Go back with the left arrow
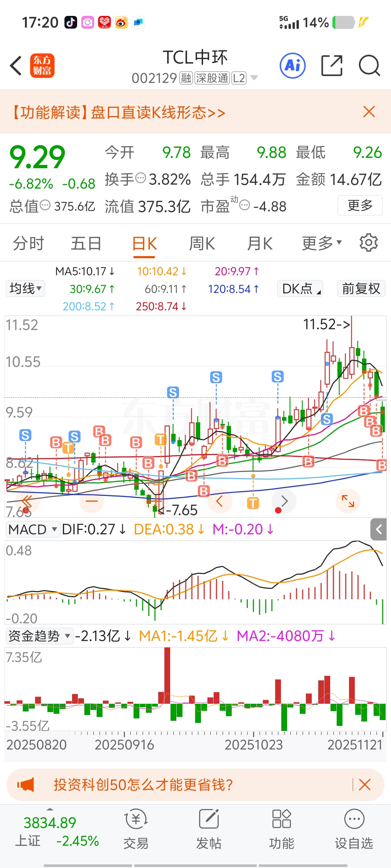This screenshot has width=391, height=868. [16, 66]
